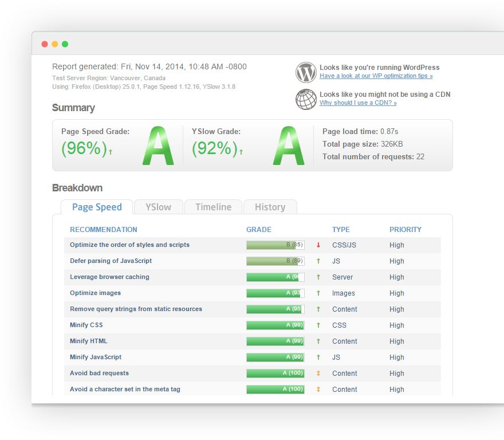Click the WordPress logo icon
This screenshot has width=504, height=440.
(306, 72)
